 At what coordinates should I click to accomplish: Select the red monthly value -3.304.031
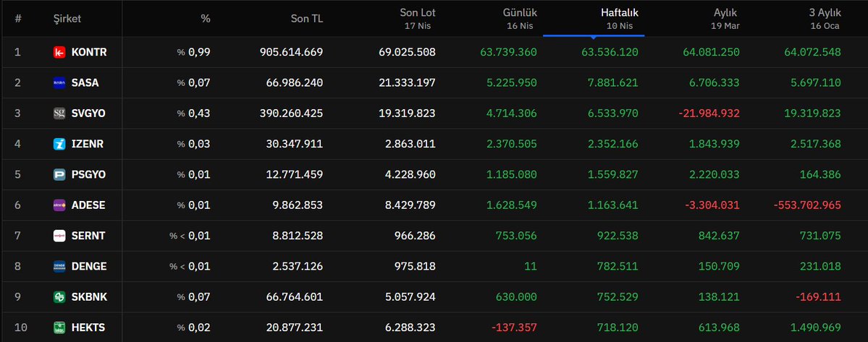(712, 205)
